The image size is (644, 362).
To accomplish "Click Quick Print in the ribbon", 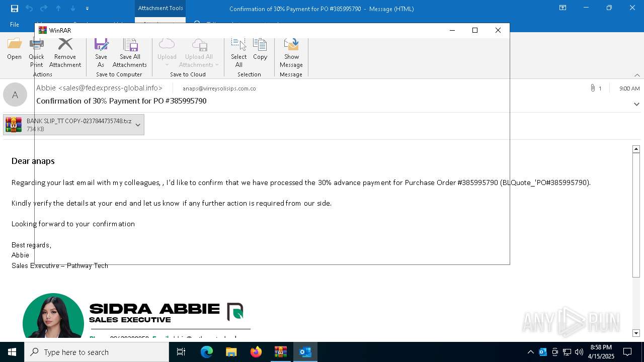I will pos(36,53).
